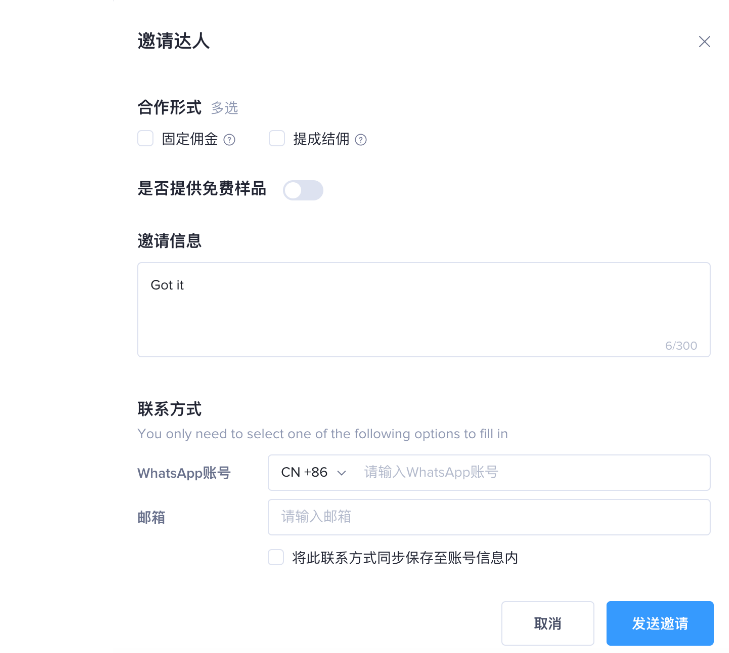Screen dimensions: 729x653
Task: Enable 将此联系方式同步保存至账号信息内 checkbox
Action: (276, 558)
